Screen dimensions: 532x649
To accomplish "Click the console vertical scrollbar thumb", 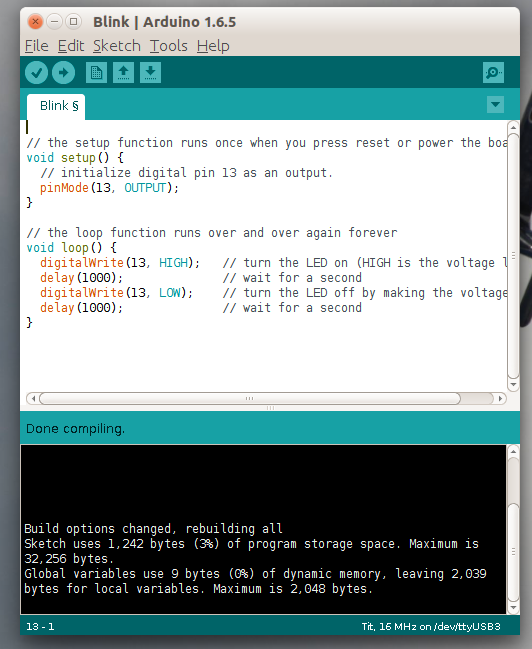I will 513,552.
